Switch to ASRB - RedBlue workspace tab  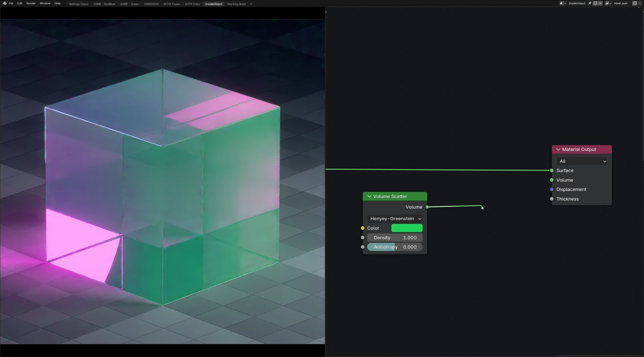(x=104, y=4)
